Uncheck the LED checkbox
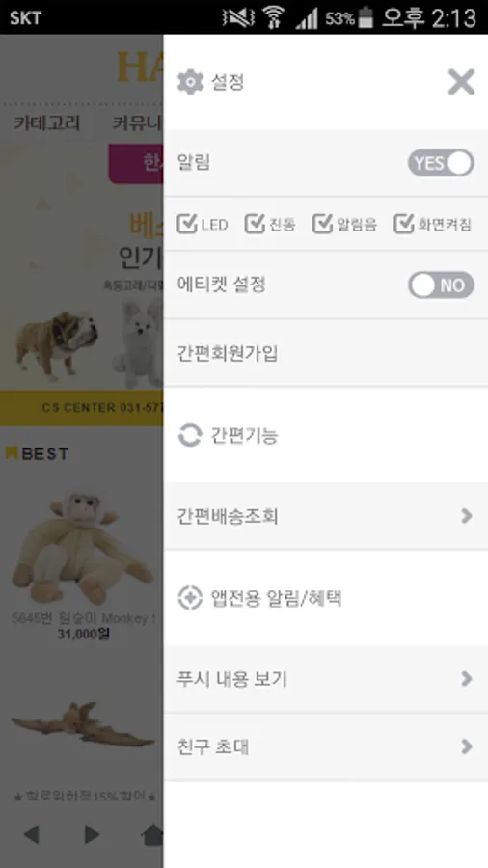The height and width of the screenshot is (868, 488). click(x=187, y=223)
